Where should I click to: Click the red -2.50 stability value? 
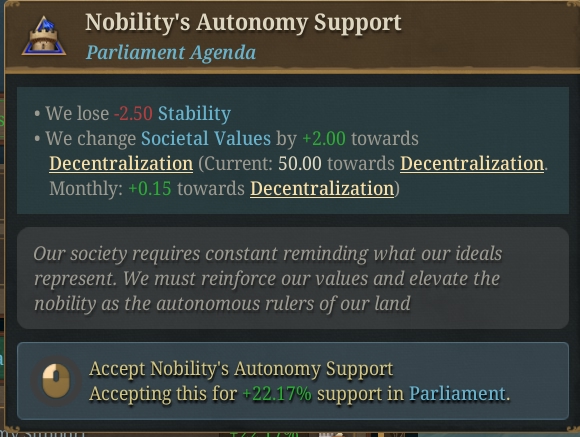click(134, 114)
